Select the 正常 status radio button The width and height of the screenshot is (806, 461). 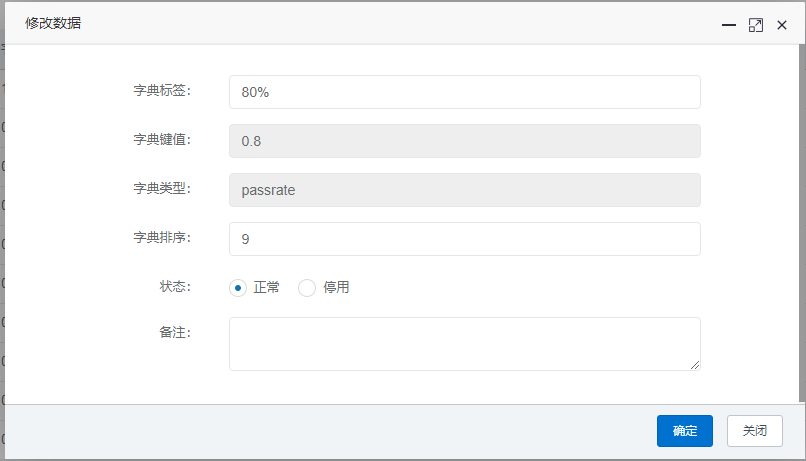pos(238,288)
